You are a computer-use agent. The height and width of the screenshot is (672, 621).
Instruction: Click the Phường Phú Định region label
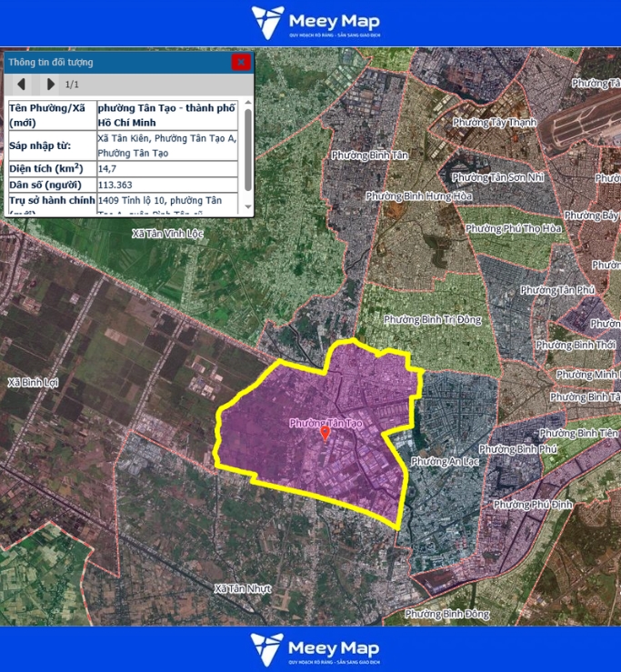[536, 504]
